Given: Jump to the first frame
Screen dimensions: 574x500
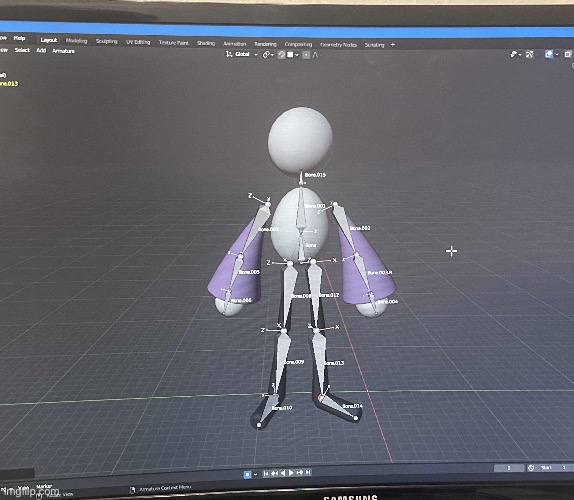Looking at the screenshot, I should (266, 473).
